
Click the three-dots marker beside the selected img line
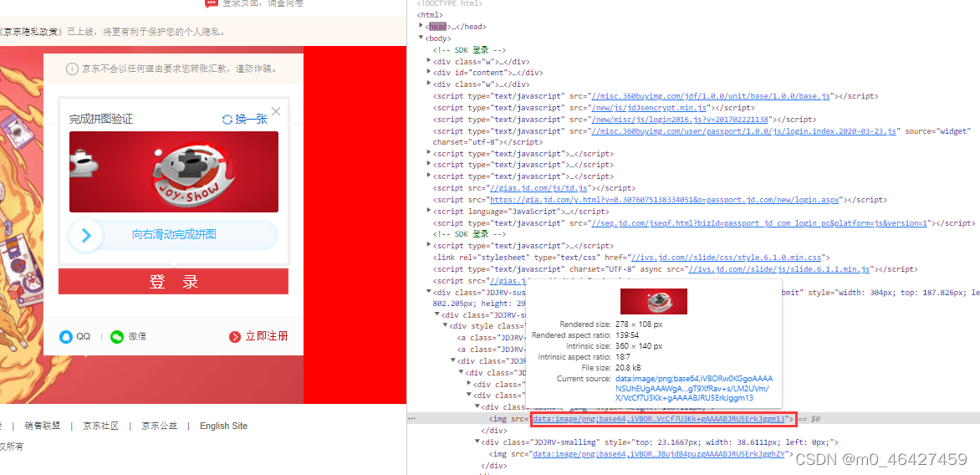pyautogui.click(x=412, y=419)
